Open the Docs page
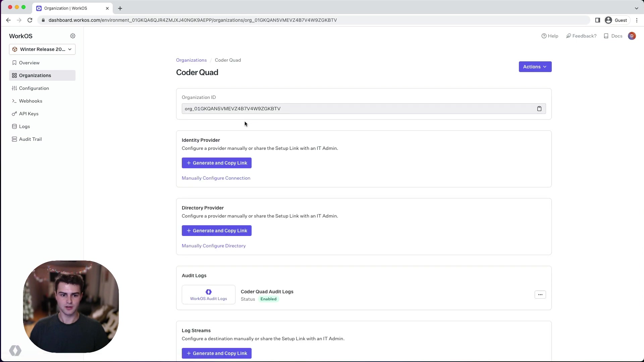This screenshot has width=644, height=362. 613,36
